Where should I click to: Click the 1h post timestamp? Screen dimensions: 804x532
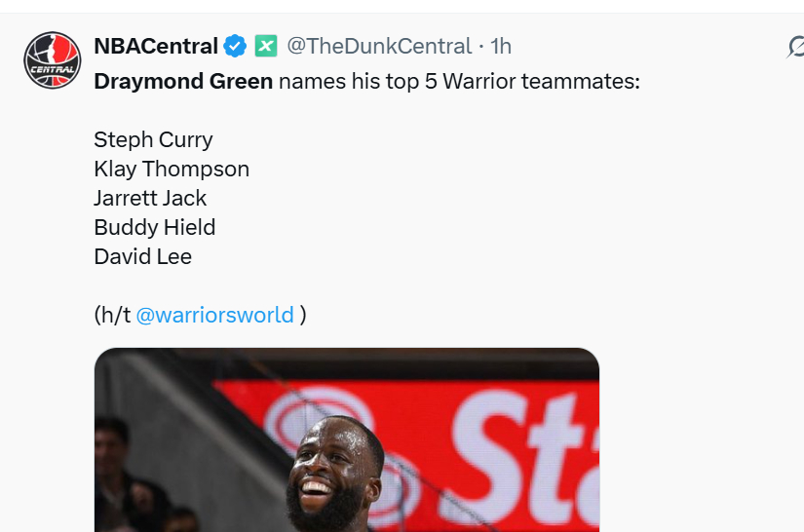coord(501,46)
